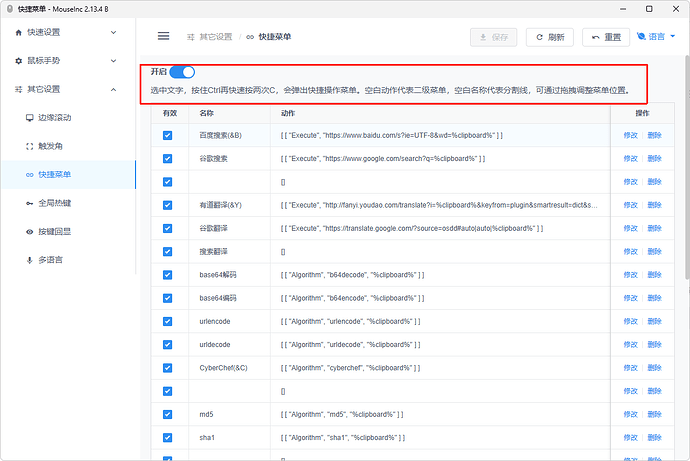Click 删除 for the CyberChef(&C) row
This screenshot has width=690, height=461.
[654, 368]
